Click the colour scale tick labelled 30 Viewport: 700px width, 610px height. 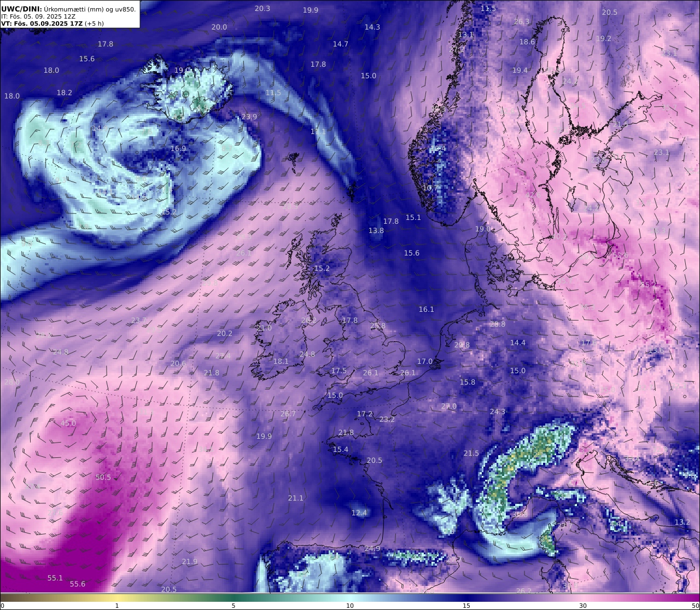pos(583,606)
